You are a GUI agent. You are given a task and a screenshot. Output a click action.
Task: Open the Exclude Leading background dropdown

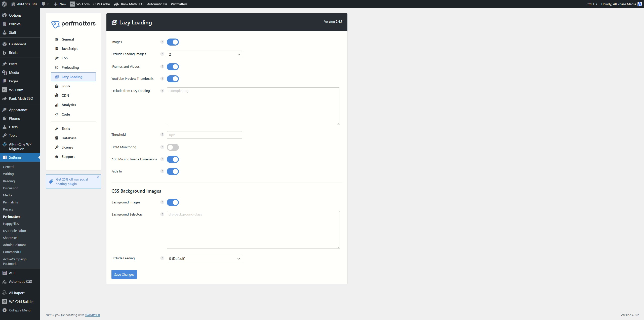click(204, 259)
